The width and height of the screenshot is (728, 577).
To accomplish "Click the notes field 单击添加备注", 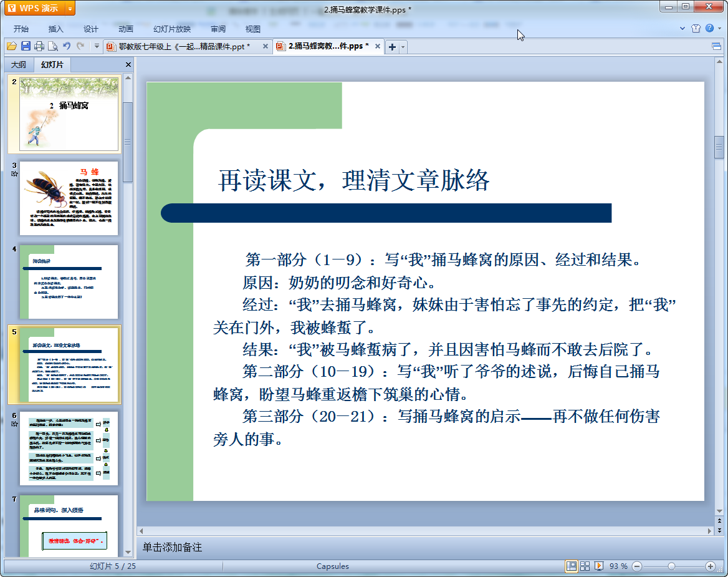I will [x=172, y=547].
